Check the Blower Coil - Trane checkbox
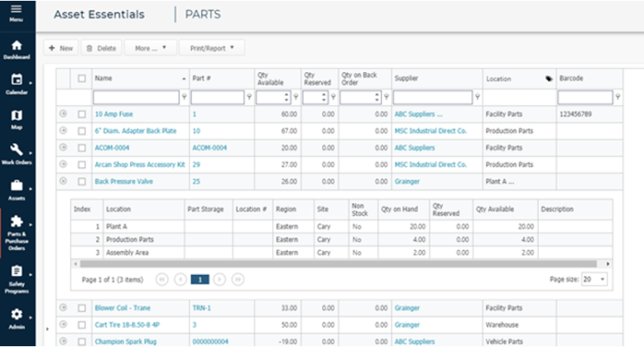 82,308
